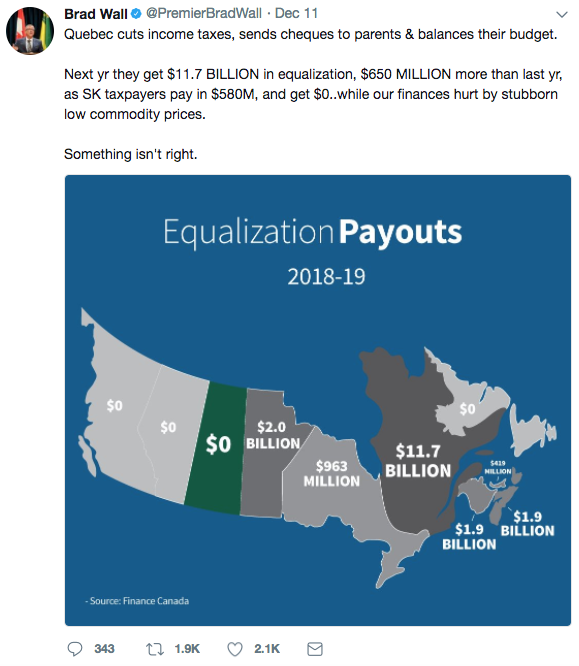Click Quebec's $11.7 BILLION label
The height and width of the screenshot is (666, 579).
pos(418,461)
